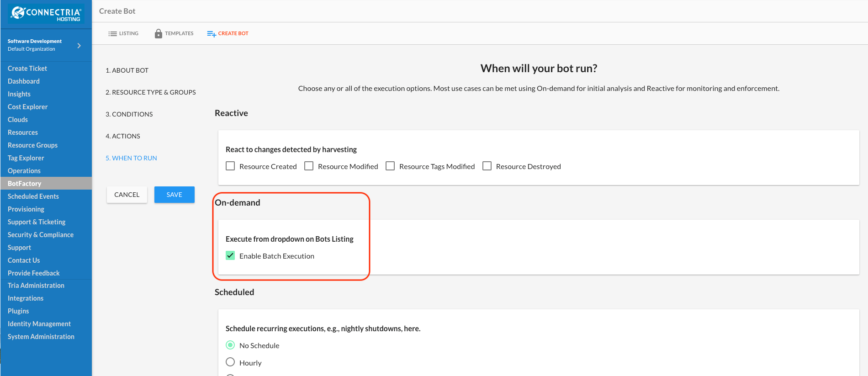The width and height of the screenshot is (868, 376).
Task: Open Provisioning in sidebar
Action: click(26, 209)
